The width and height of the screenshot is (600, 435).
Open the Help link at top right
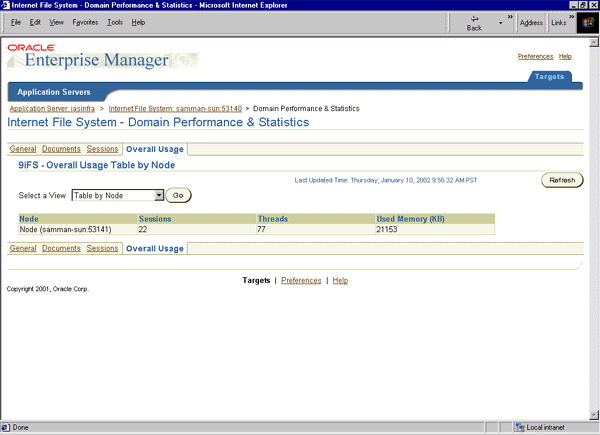[565, 57]
